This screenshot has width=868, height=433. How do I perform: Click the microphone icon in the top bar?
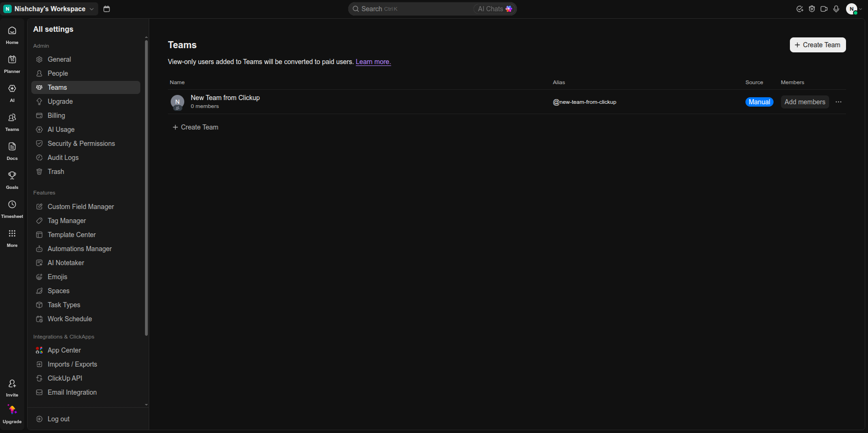(836, 9)
